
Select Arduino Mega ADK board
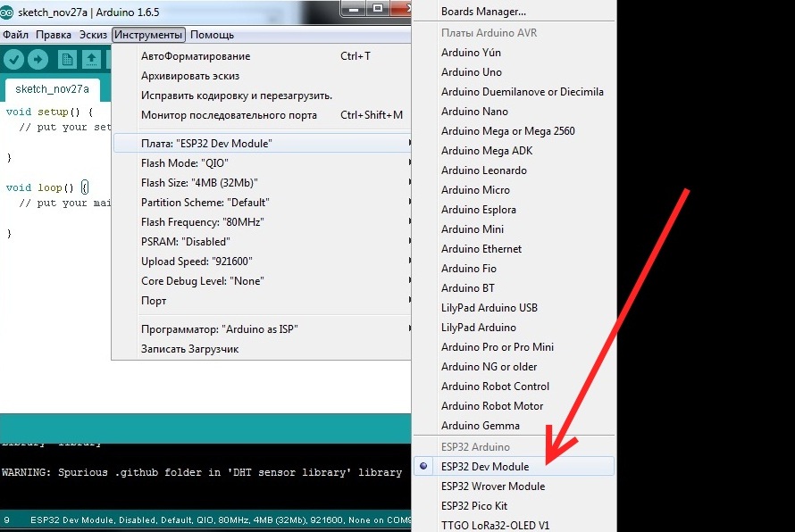pyautogui.click(x=514, y=151)
